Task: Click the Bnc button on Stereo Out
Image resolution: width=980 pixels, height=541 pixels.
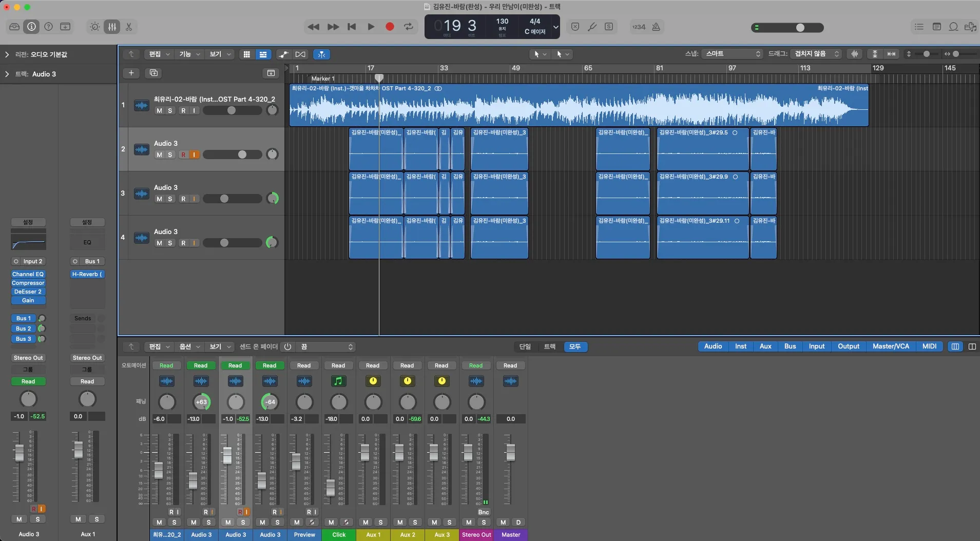Action: coord(484,512)
